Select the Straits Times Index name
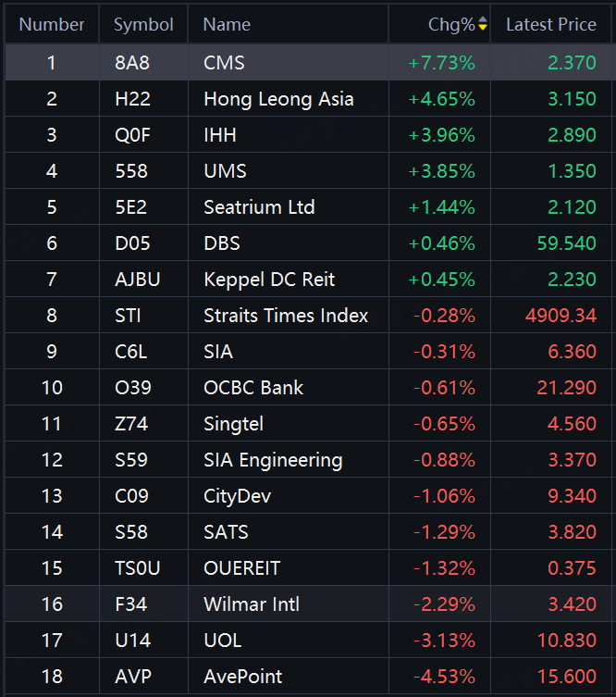 tap(286, 315)
